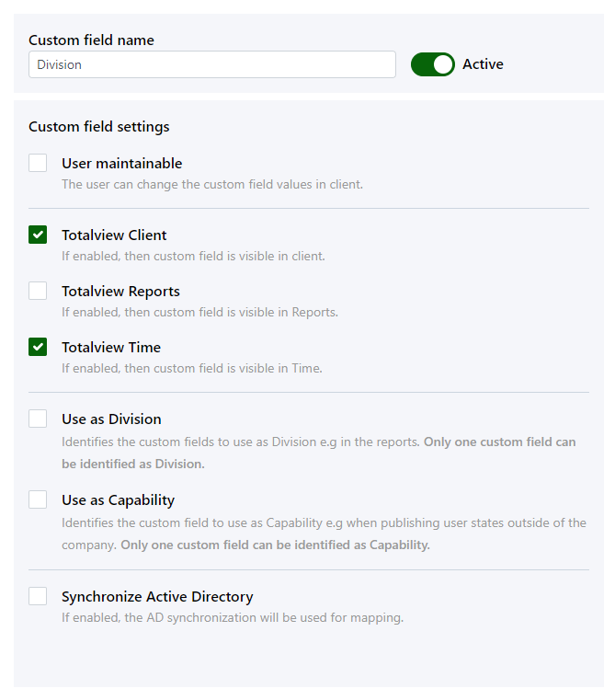The width and height of the screenshot is (615, 700).
Task: Click the 'Totalview Client' label
Action: click(114, 235)
